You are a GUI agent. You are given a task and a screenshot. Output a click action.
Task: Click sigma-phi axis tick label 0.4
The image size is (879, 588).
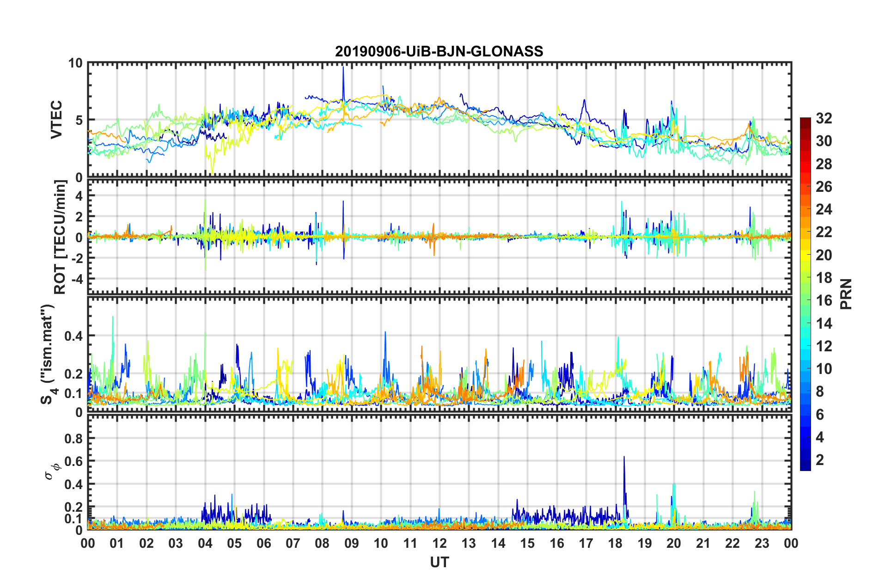click(x=73, y=484)
